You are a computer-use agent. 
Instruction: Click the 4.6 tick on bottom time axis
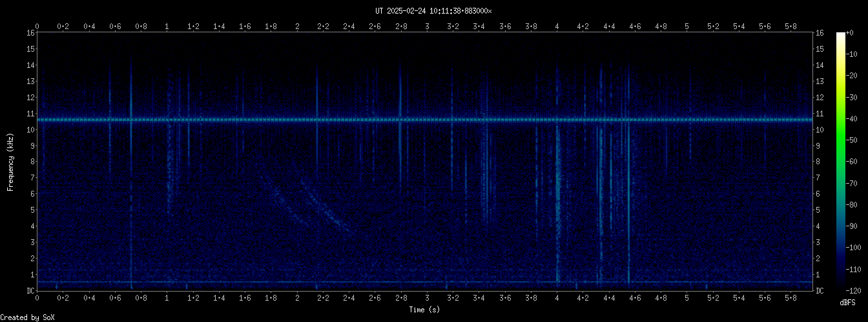click(635, 299)
